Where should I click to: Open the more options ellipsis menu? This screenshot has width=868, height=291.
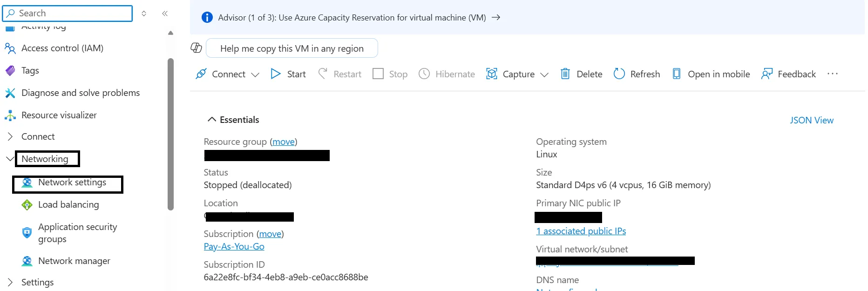tap(833, 74)
